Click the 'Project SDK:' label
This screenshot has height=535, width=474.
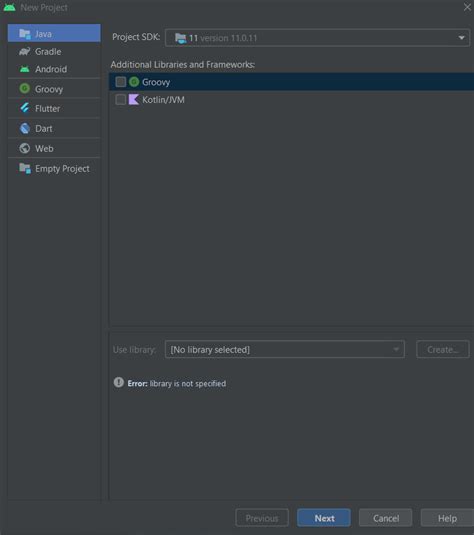tap(136, 37)
